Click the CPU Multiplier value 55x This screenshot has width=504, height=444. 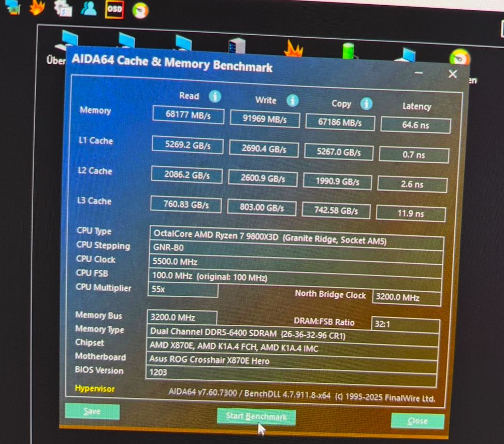click(183, 290)
